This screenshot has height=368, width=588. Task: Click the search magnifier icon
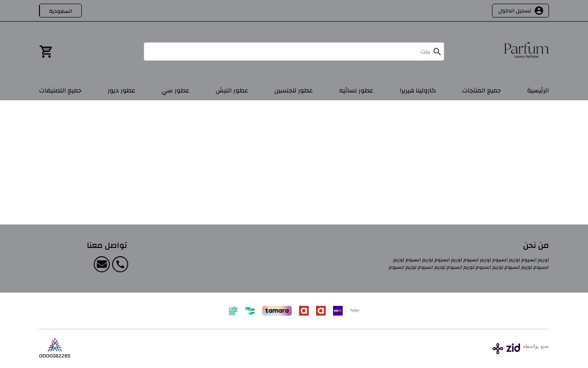click(437, 52)
